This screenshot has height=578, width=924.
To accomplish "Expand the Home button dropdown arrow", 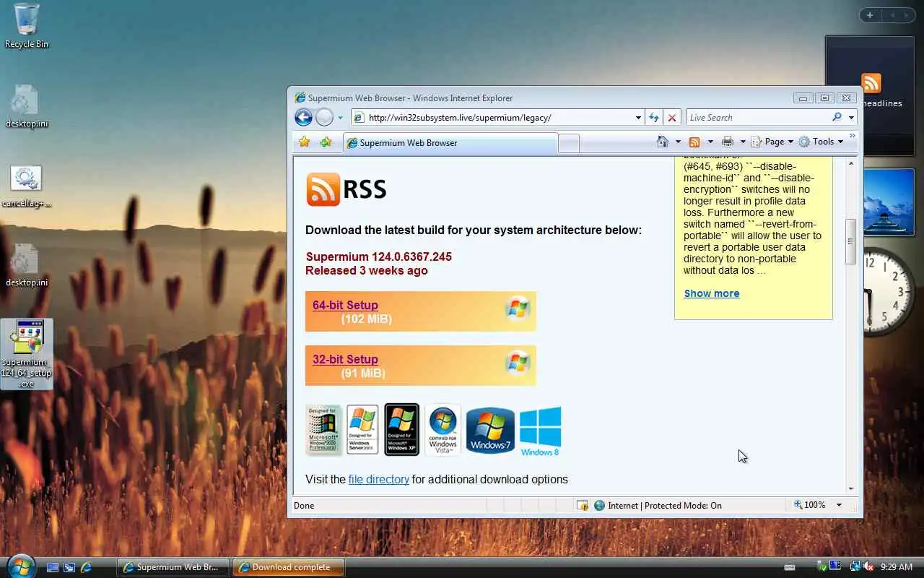I will pos(678,142).
